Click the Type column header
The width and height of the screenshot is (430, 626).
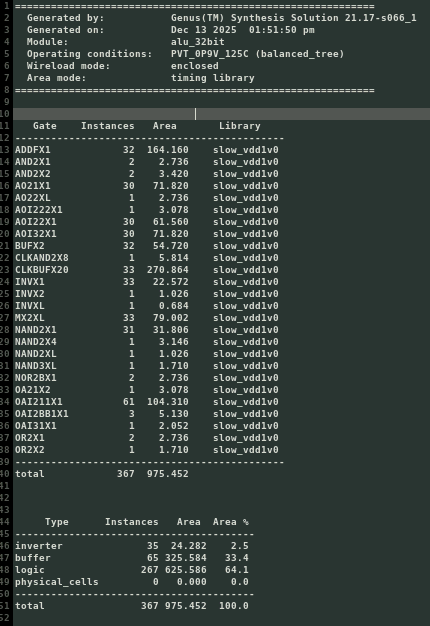[x=57, y=521]
